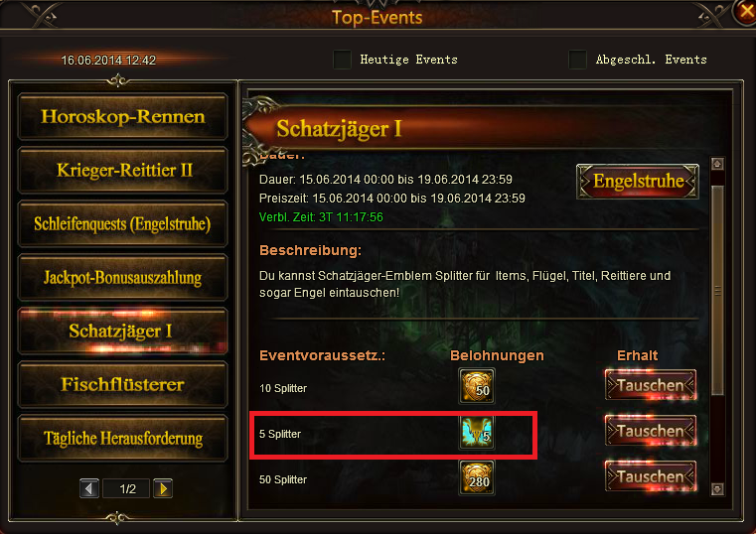Open Tägliche Herausforderung event
This screenshot has width=756, height=534.
[x=122, y=438]
